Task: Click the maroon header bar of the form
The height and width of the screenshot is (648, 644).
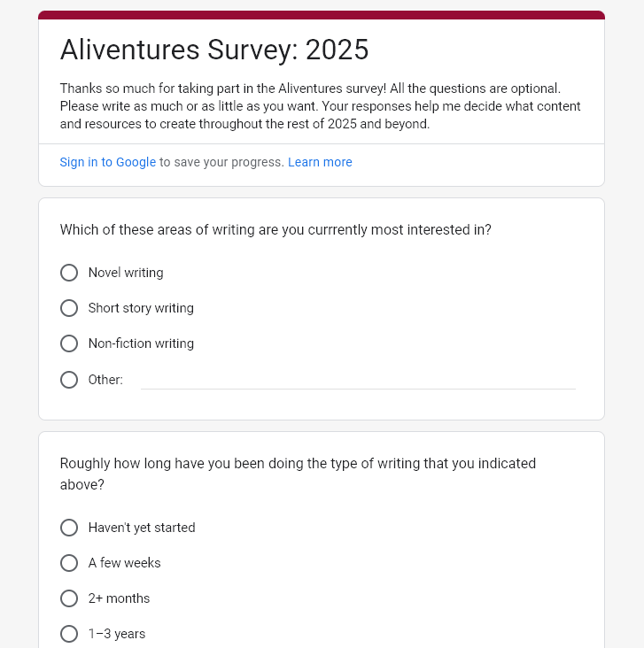Action: pos(322,15)
